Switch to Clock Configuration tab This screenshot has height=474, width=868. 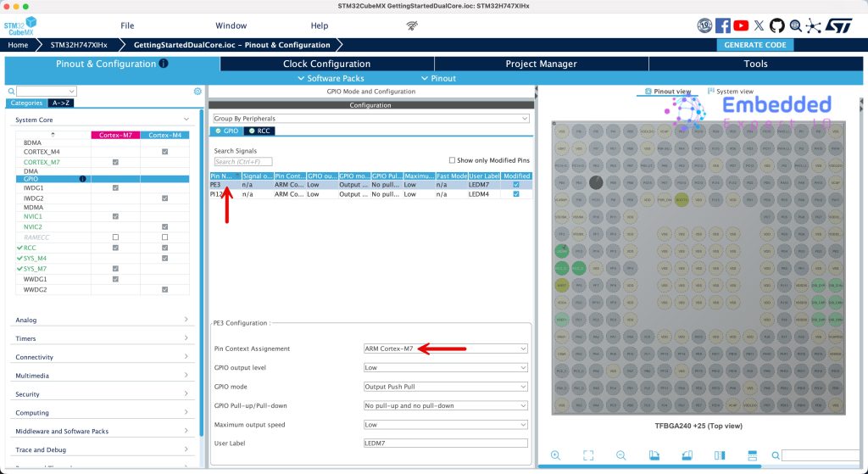[326, 64]
